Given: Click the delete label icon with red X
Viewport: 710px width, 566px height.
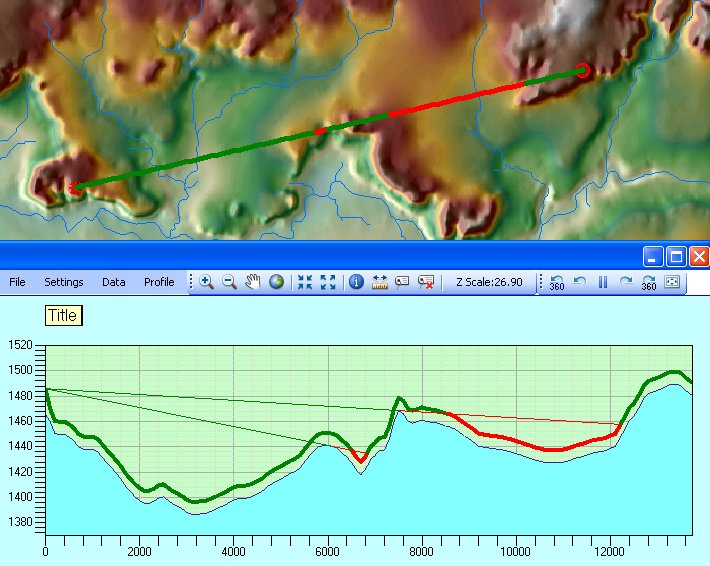Looking at the screenshot, I should pyautogui.click(x=427, y=282).
